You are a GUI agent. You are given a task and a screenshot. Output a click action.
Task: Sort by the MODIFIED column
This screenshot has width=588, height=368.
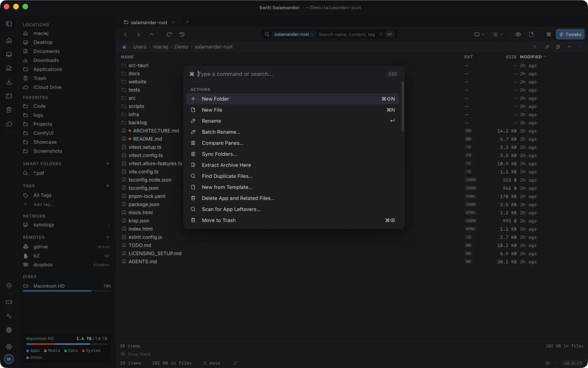[533, 57]
